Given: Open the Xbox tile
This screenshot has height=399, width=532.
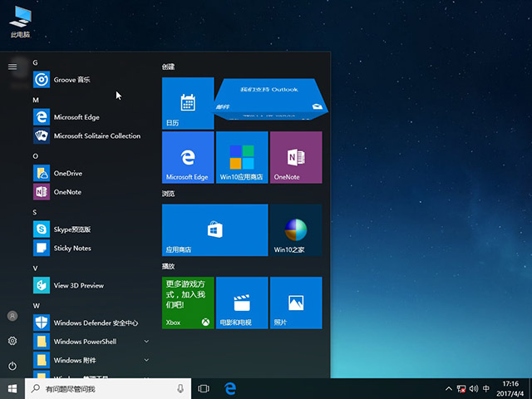Looking at the screenshot, I should point(187,303).
